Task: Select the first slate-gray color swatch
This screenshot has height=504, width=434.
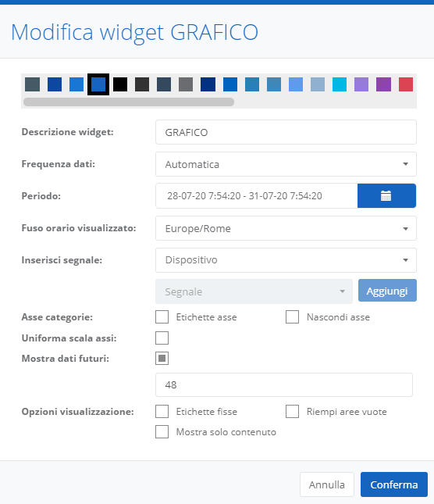Action: click(x=33, y=84)
